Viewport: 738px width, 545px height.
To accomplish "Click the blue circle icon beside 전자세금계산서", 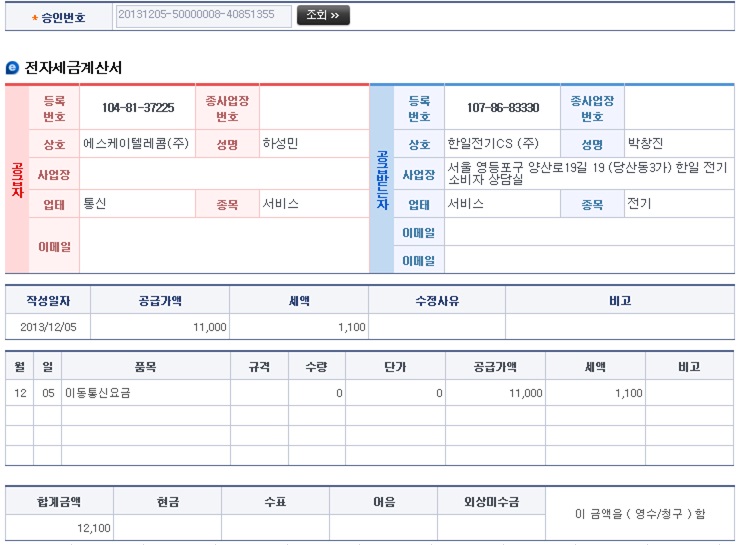I will (x=12, y=68).
